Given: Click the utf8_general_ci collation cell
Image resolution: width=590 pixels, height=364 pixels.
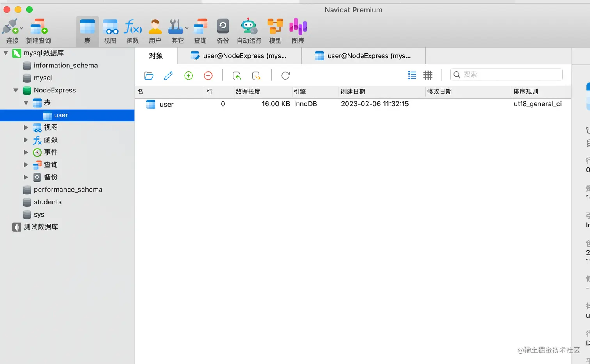Looking at the screenshot, I should pos(538,104).
